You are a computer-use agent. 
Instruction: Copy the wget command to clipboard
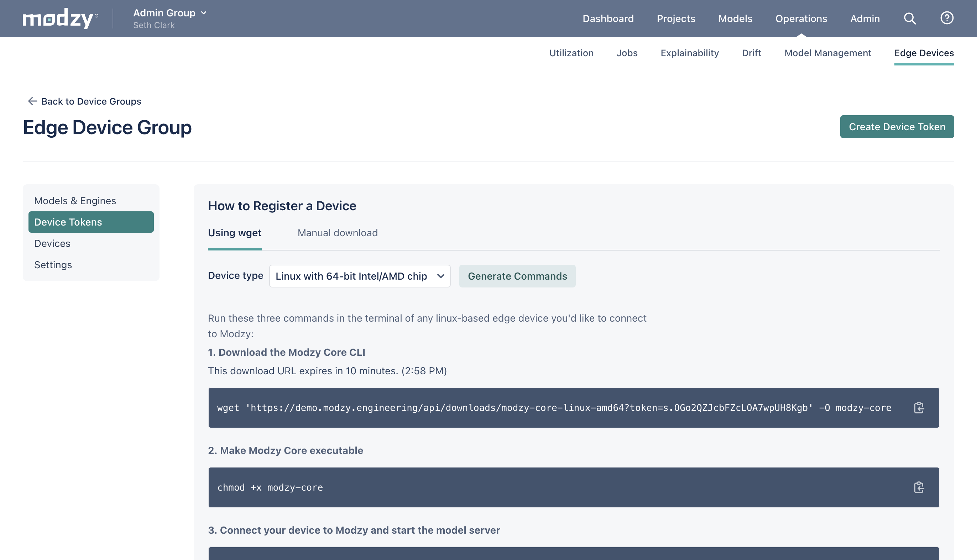click(919, 408)
